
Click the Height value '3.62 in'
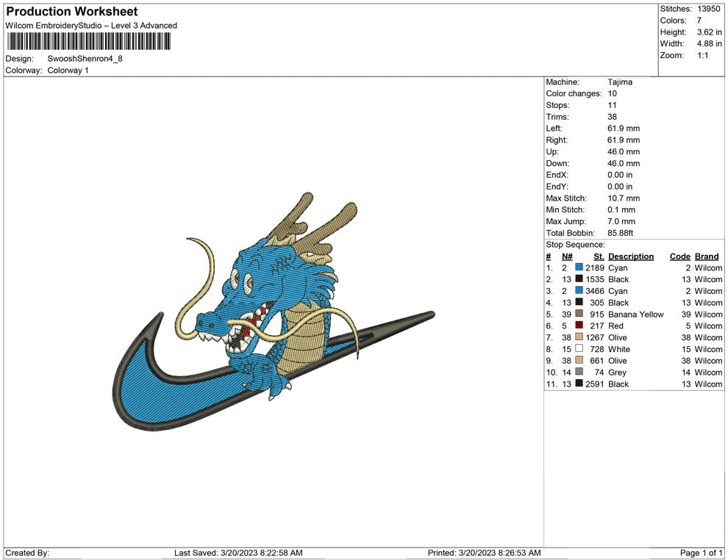coord(709,32)
